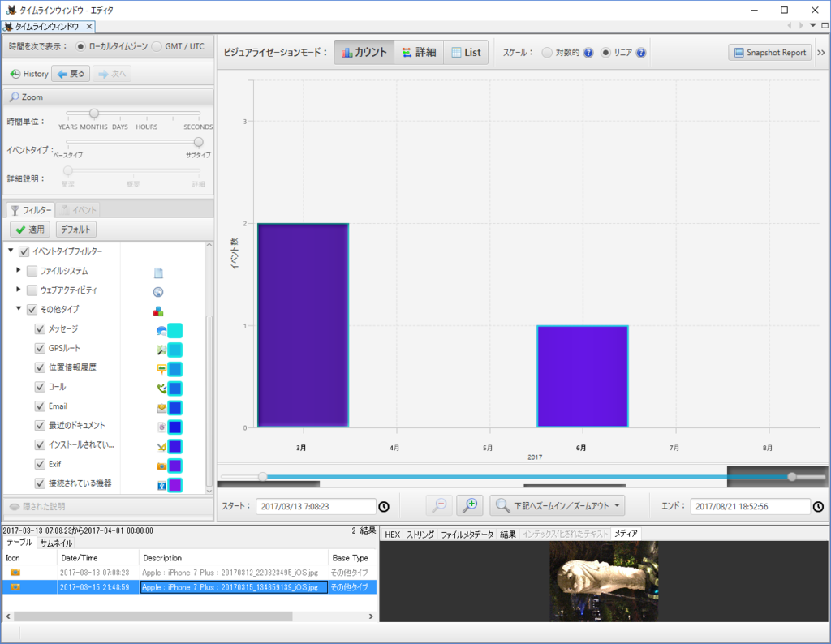Click the 時間単位 slider handle
831x644 pixels.
click(x=94, y=114)
